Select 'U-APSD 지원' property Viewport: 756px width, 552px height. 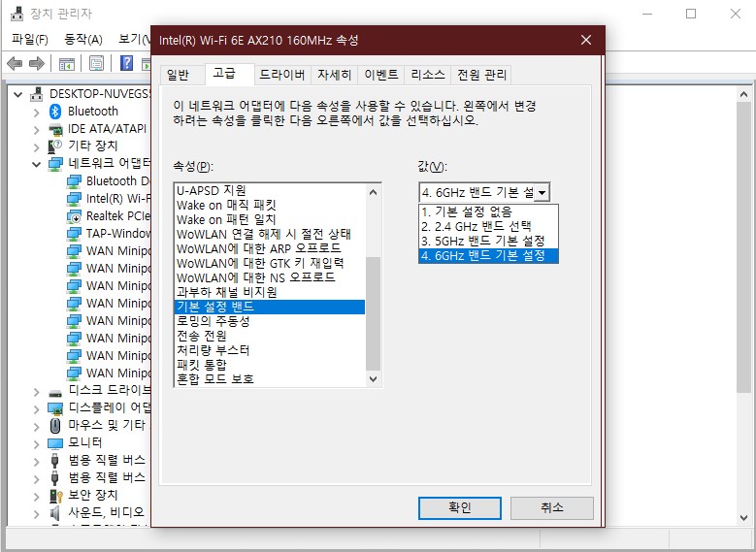coord(269,191)
